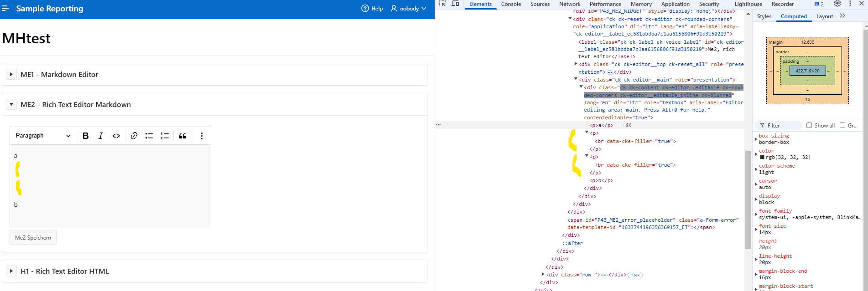Insert a link using the link icon

pyautogui.click(x=134, y=136)
